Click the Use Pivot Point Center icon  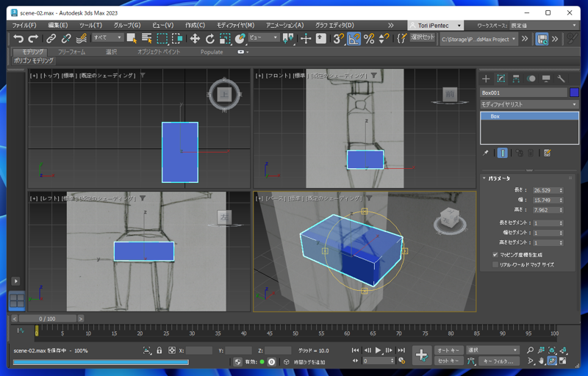click(x=288, y=38)
